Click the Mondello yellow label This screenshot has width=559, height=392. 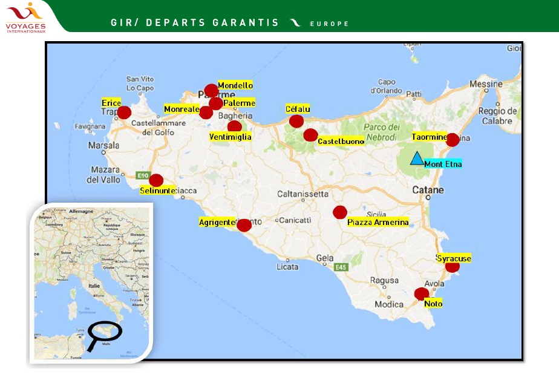click(x=235, y=85)
